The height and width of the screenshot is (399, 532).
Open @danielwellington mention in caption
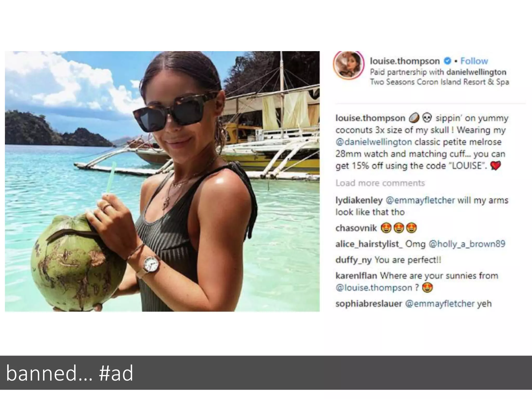coord(374,142)
